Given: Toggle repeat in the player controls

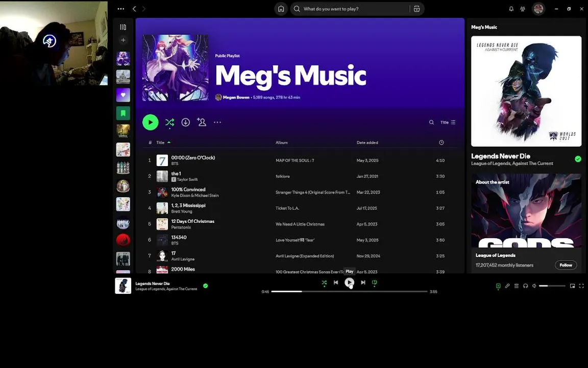Looking at the screenshot, I should [x=374, y=282].
